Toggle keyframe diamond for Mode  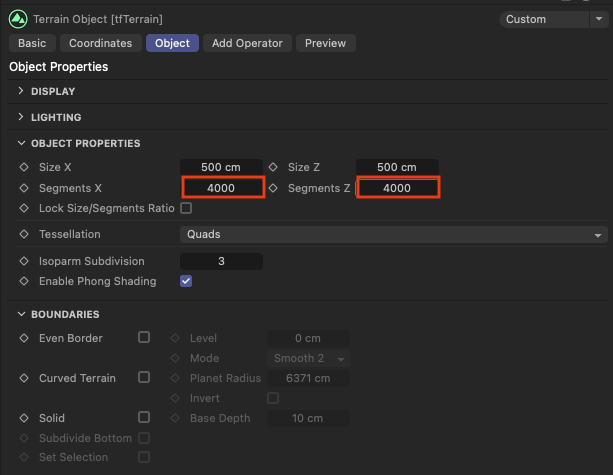pyautogui.click(x=175, y=358)
